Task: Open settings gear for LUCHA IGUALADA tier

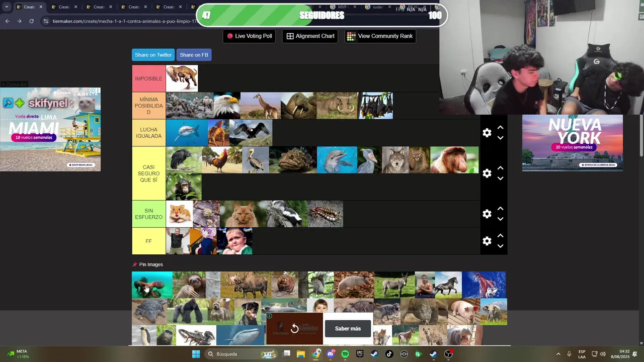Action: 487,133
